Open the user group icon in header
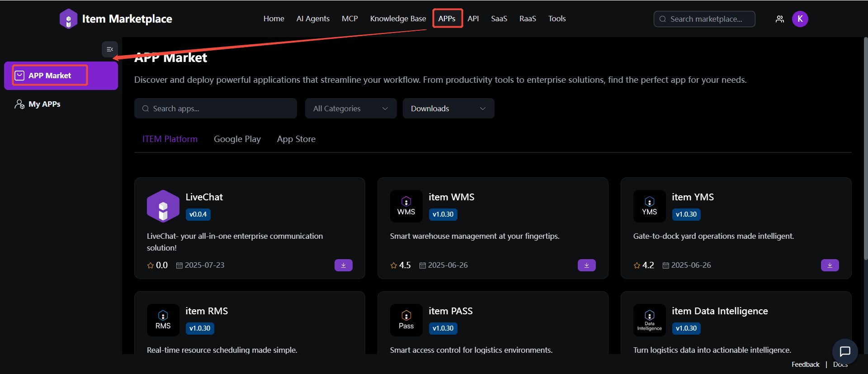Image resolution: width=868 pixels, height=374 pixels. pyautogui.click(x=780, y=19)
